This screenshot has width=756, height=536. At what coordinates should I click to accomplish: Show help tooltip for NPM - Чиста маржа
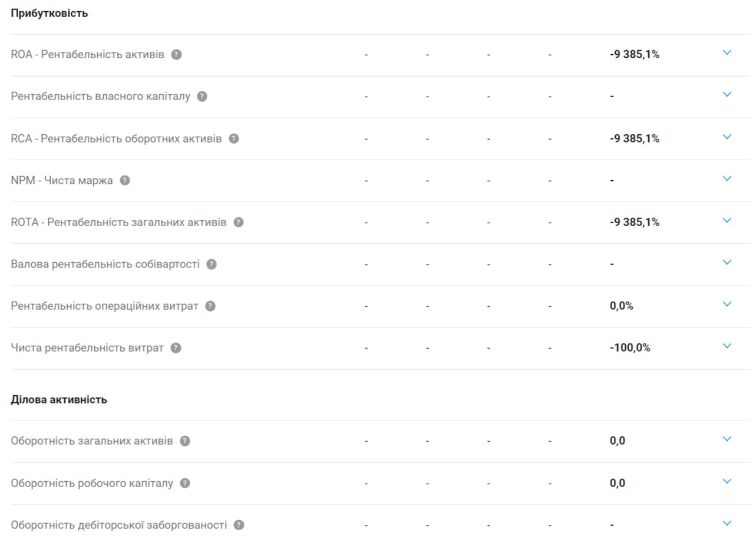pos(125,181)
